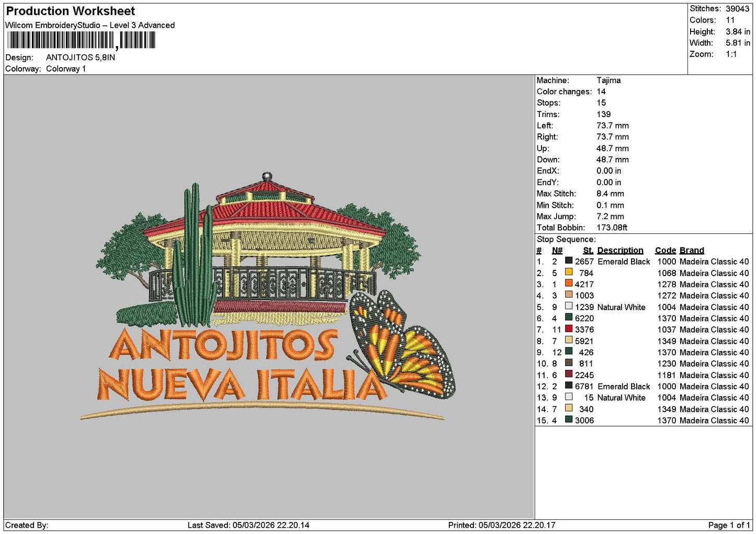Click the embroidery design preview image

tap(268, 297)
